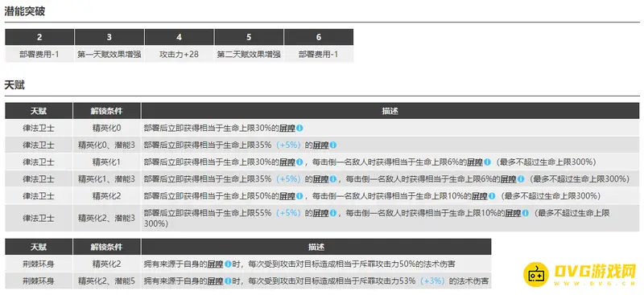Click info icon after 30%的屏障 in 精英化1 row

pyautogui.click(x=299, y=162)
